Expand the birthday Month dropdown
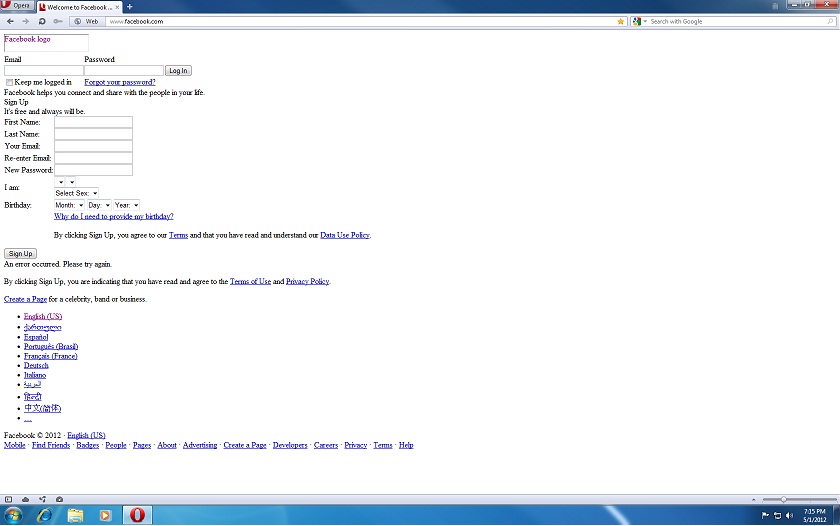 [70, 205]
